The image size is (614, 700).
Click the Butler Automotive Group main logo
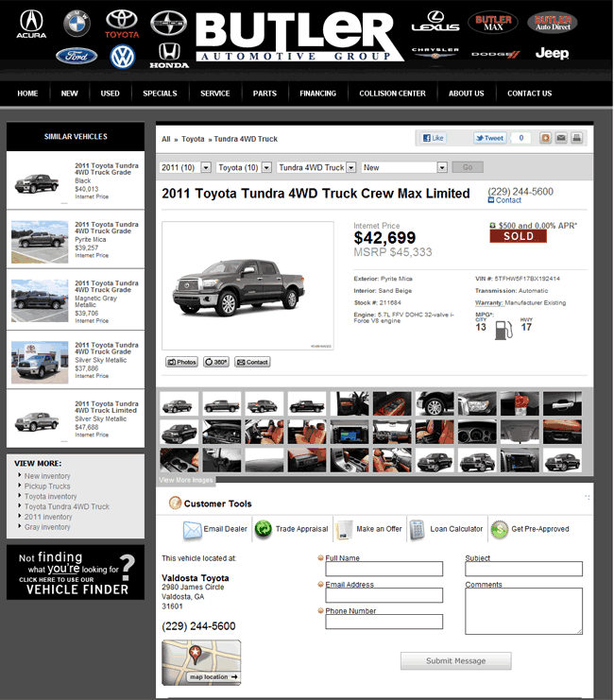tap(299, 37)
